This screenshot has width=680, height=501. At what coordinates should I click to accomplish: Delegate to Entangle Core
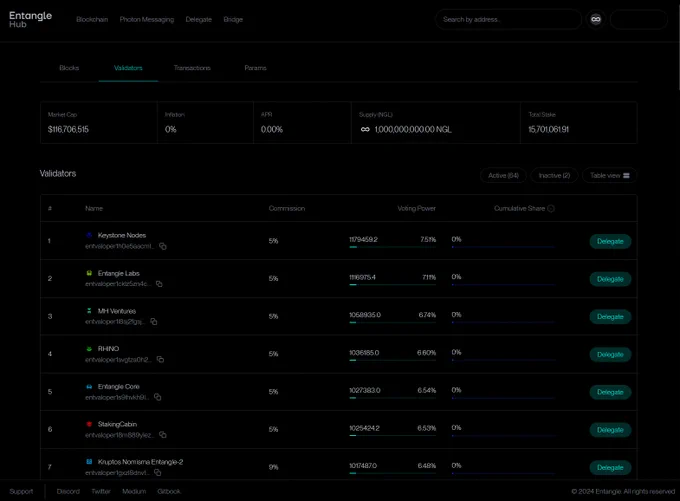tap(610, 393)
